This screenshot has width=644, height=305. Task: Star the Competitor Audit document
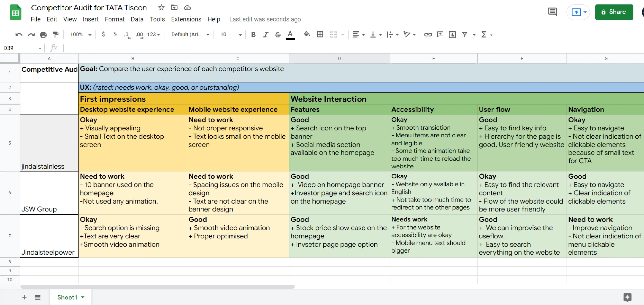pos(161,8)
